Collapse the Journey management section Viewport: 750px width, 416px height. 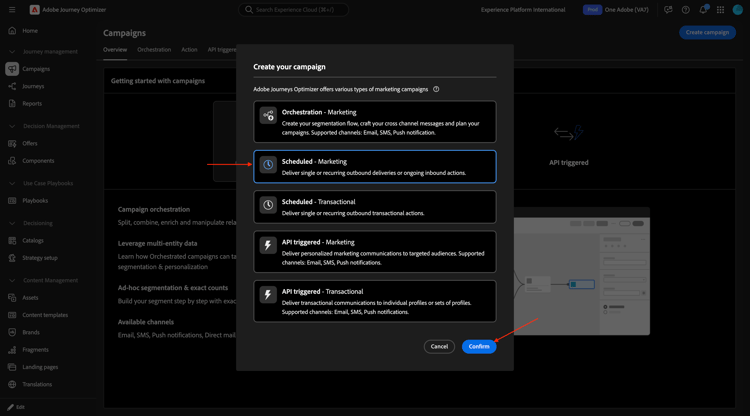(x=12, y=52)
